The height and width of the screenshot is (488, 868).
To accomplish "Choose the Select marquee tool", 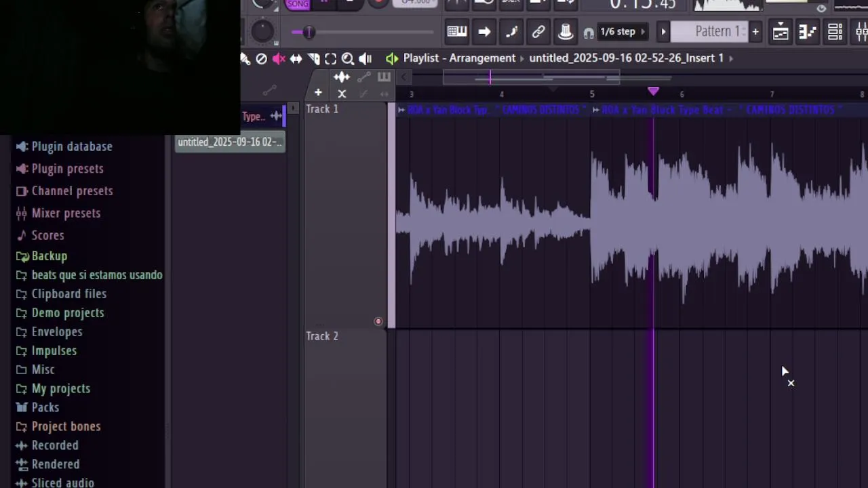I will click(x=330, y=59).
